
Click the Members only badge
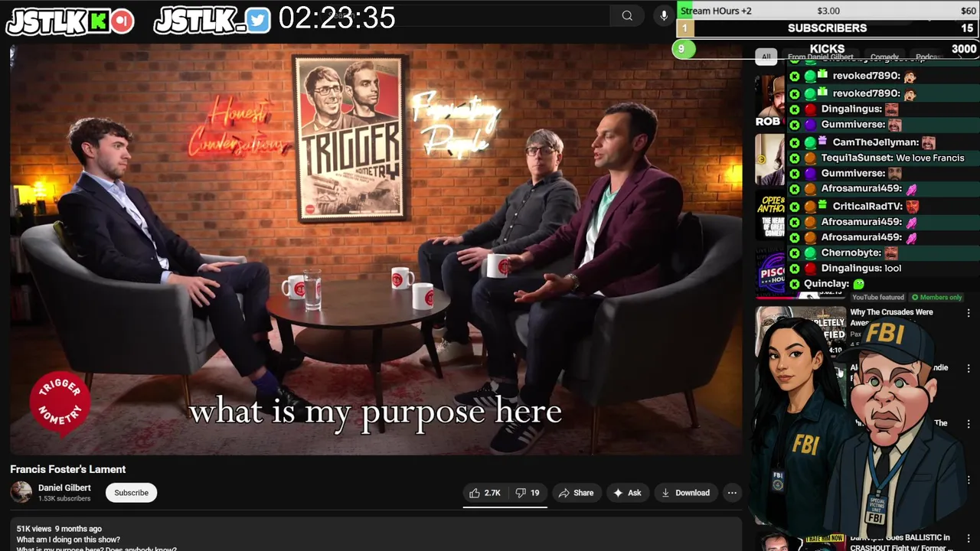936,297
